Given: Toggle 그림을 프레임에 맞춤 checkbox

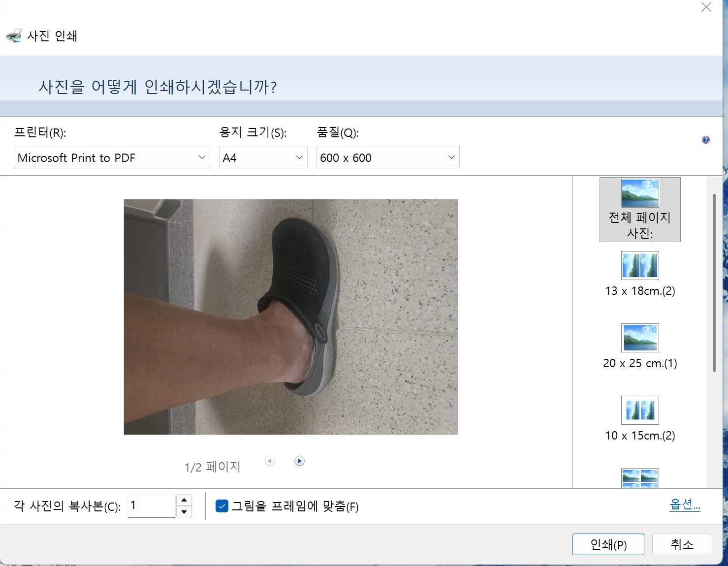Looking at the screenshot, I should pyautogui.click(x=222, y=506).
